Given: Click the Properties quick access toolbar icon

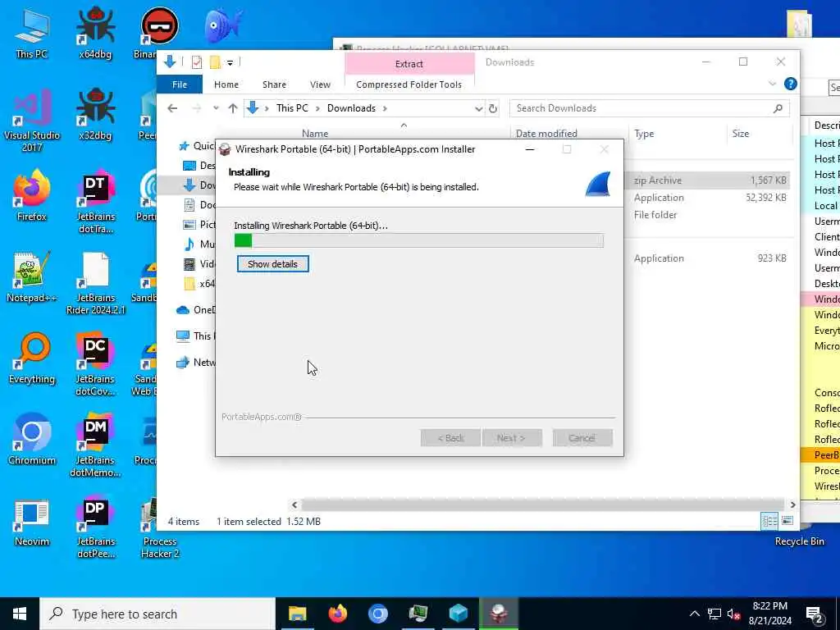Looking at the screenshot, I should coord(197,62).
